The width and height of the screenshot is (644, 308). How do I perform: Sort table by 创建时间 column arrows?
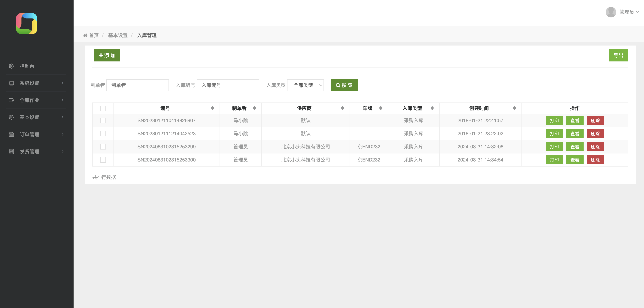point(514,108)
